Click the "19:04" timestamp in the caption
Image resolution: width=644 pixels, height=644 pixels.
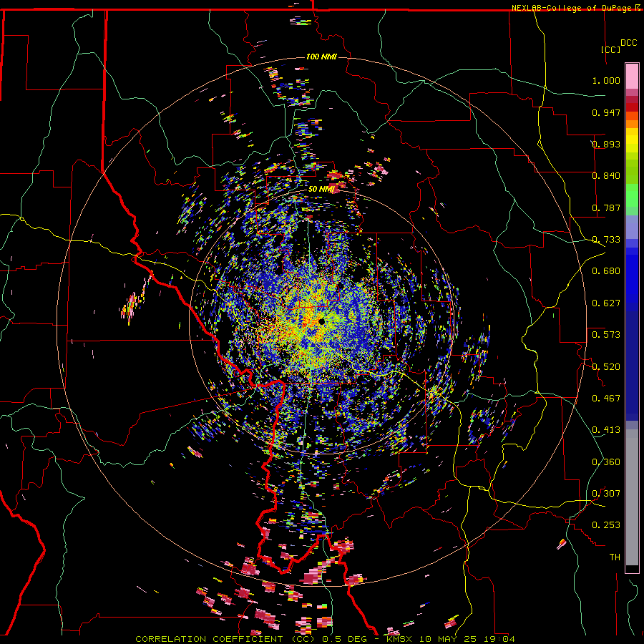[499, 639]
